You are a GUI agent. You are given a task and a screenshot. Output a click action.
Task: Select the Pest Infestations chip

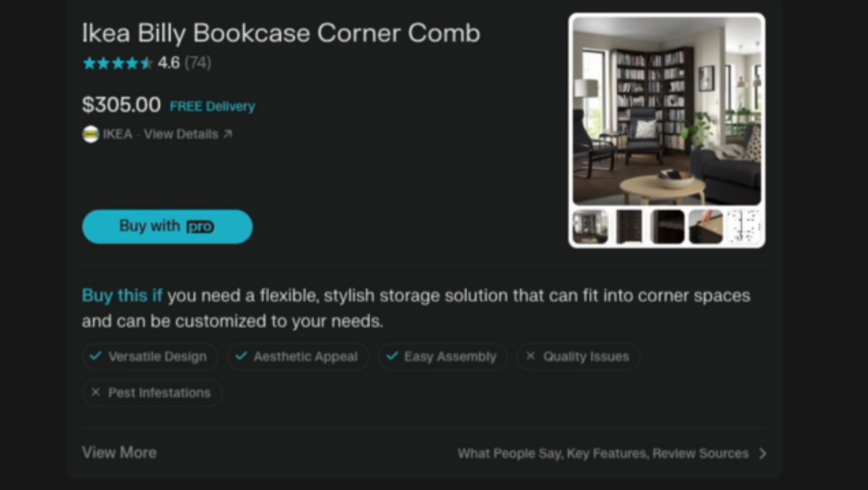[152, 392]
